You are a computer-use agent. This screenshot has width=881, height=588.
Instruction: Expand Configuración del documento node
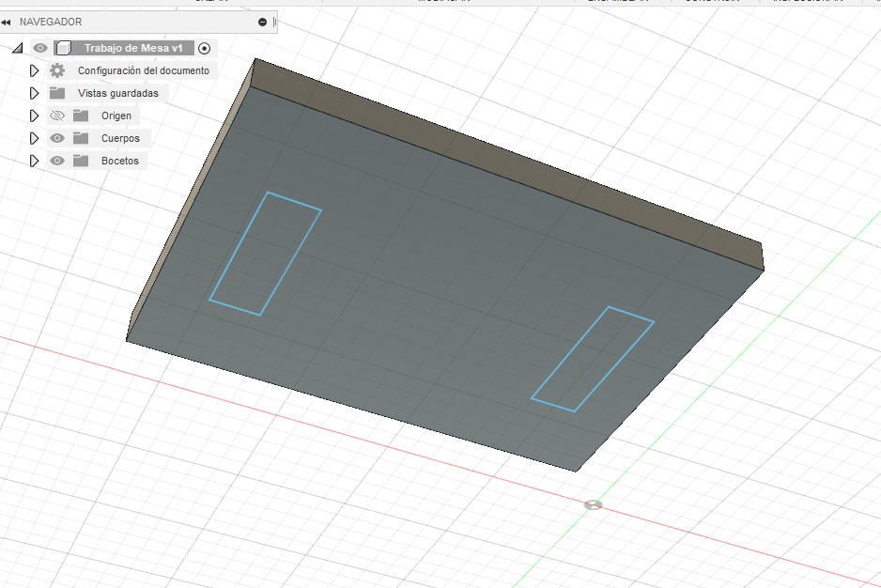coord(34,70)
